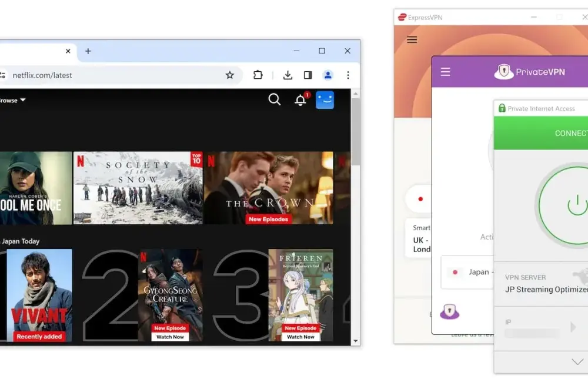Screen dimensions: 588x382
Task: Open the browser profile avatar icon
Action: pos(328,75)
